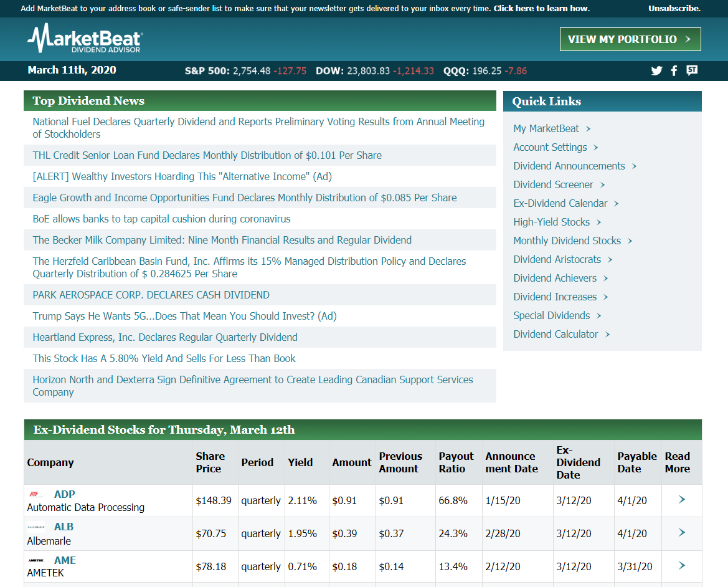Open the Dividend Calculator quick link
This screenshot has height=587, width=728.
pos(555,334)
